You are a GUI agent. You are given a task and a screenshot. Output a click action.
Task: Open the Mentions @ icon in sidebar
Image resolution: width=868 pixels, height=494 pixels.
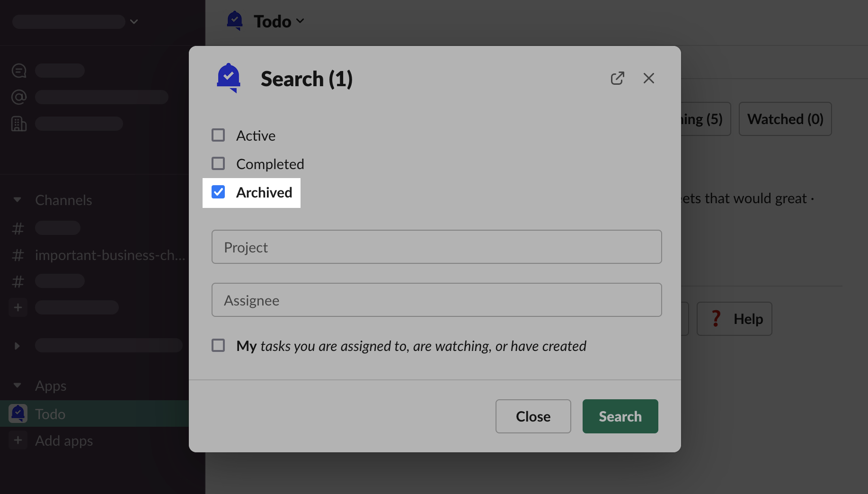tap(19, 97)
